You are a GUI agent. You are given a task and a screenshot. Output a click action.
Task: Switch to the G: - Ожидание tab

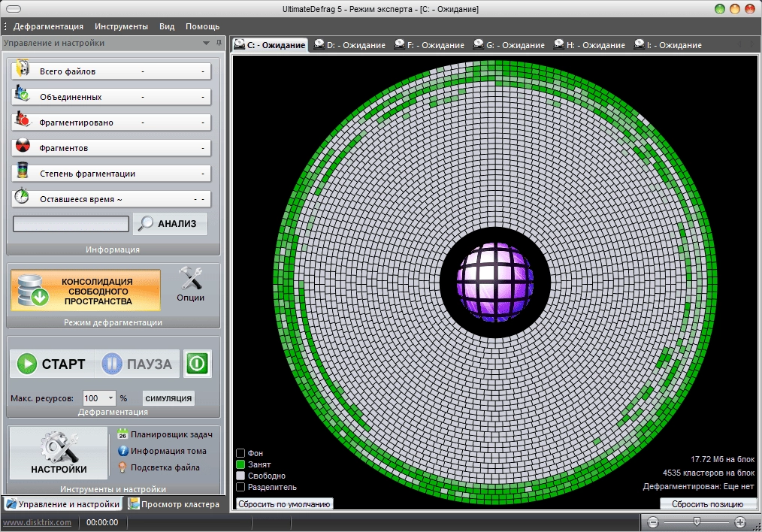(x=509, y=44)
